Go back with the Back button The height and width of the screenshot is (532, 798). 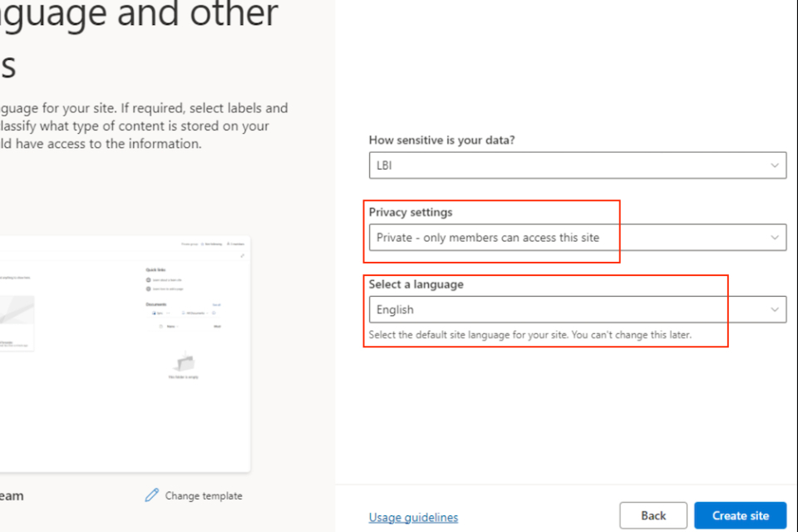pos(653,515)
